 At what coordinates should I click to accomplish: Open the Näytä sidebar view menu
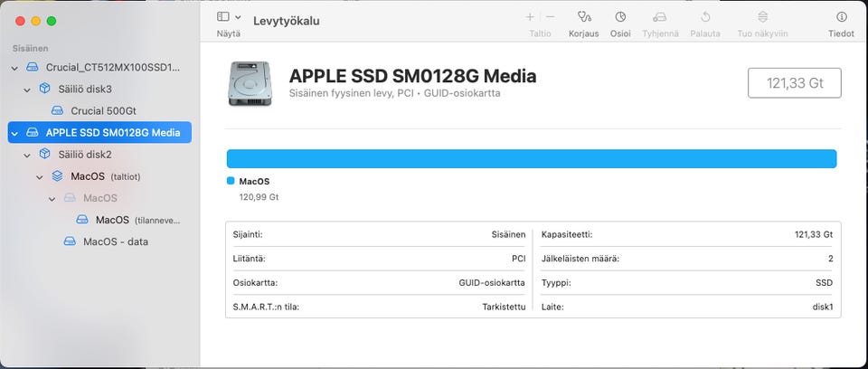pos(229,17)
